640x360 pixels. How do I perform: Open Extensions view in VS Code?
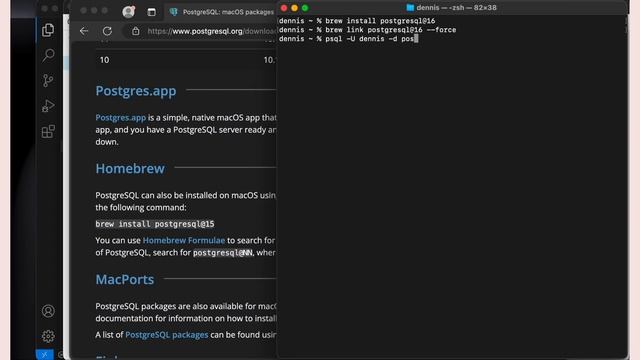pos(48,131)
